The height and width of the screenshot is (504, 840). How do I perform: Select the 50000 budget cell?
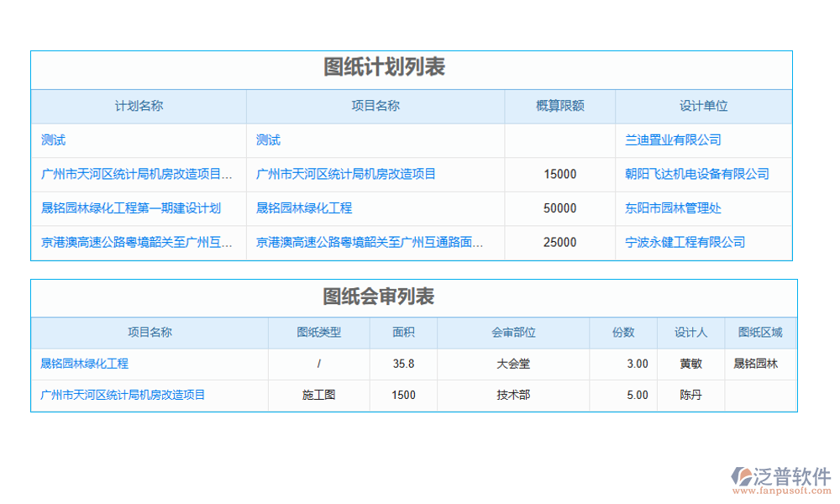(559, 208)
